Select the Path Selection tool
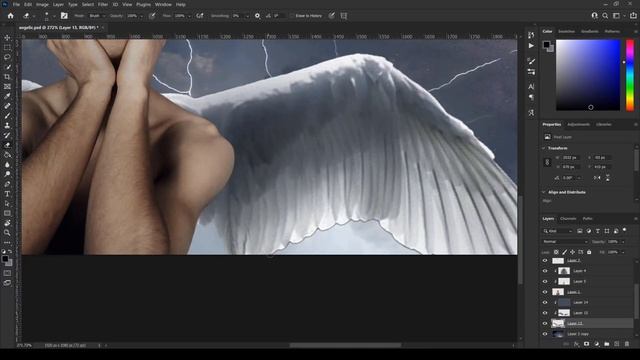Viewport: 640px width, 360px height. 7,204
